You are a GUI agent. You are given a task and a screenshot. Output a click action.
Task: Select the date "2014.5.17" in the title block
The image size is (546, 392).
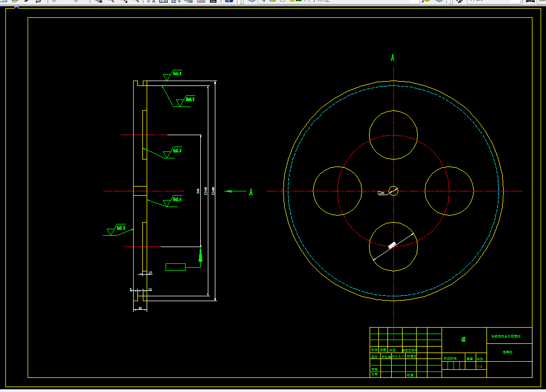(x=399, y=356)
